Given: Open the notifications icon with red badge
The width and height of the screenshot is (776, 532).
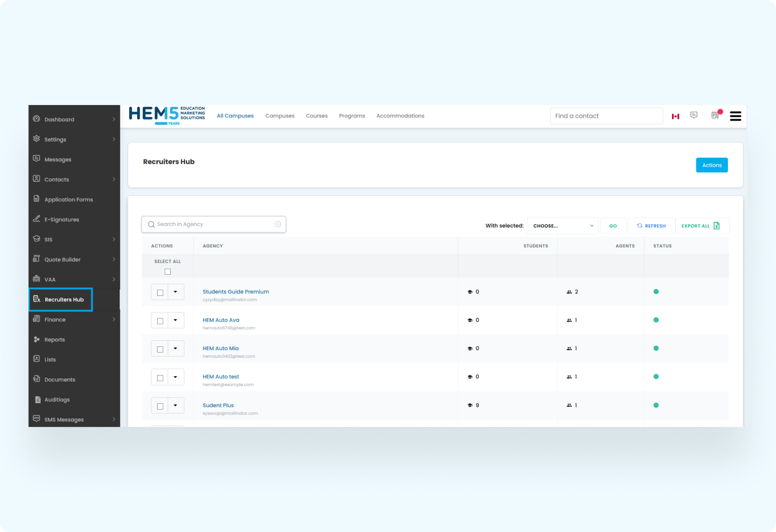Looking at the screenshot, I should 715,115.
